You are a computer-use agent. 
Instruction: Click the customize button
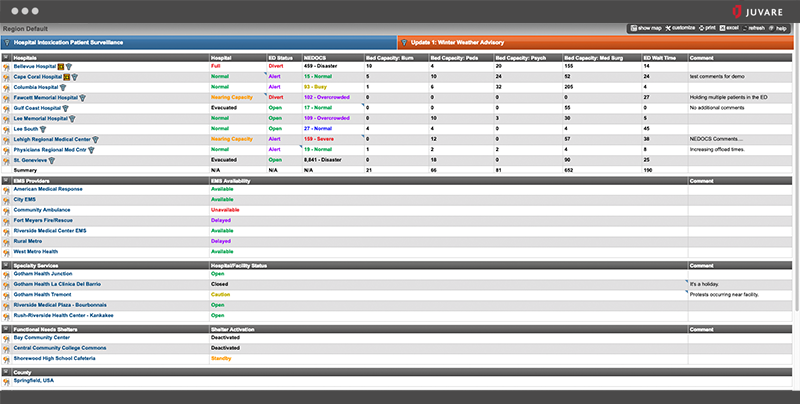(680, 29)
